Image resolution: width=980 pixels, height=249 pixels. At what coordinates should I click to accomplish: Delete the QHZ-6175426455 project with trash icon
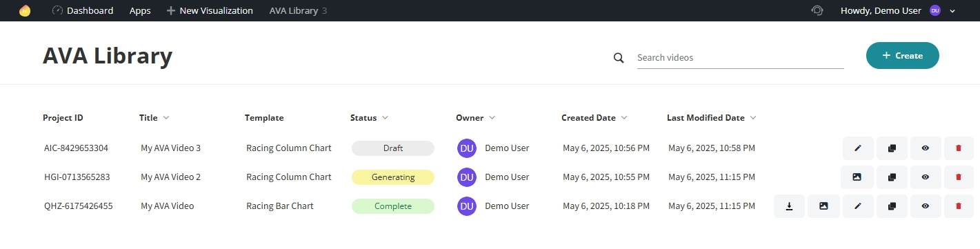tap(959, 206)
